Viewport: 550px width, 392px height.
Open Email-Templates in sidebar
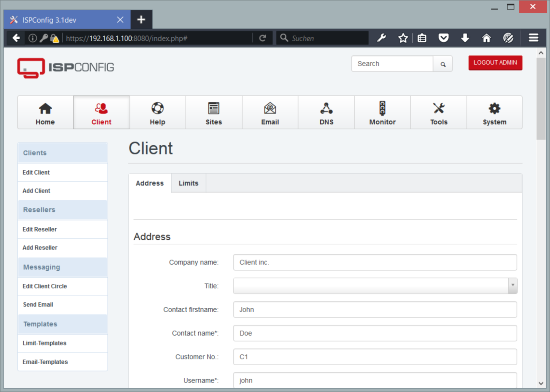coord(62,361)
